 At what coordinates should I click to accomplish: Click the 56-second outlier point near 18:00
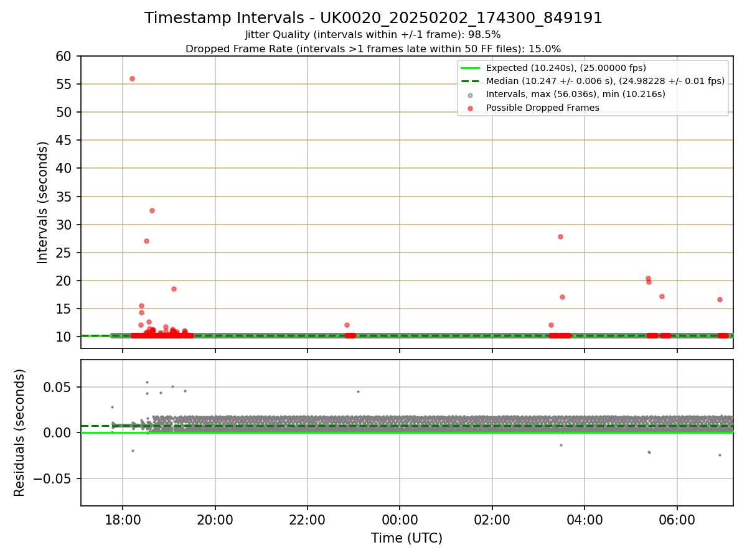tap(132, 78)
